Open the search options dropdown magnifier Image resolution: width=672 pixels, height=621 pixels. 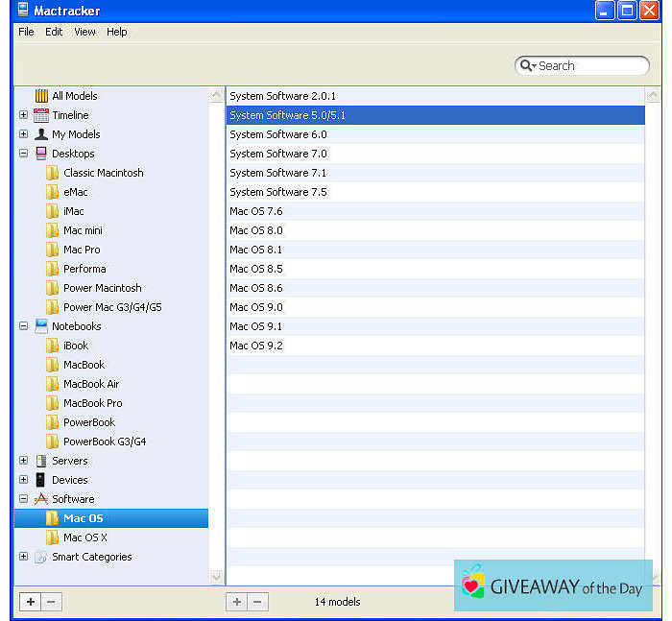point(527,66)
